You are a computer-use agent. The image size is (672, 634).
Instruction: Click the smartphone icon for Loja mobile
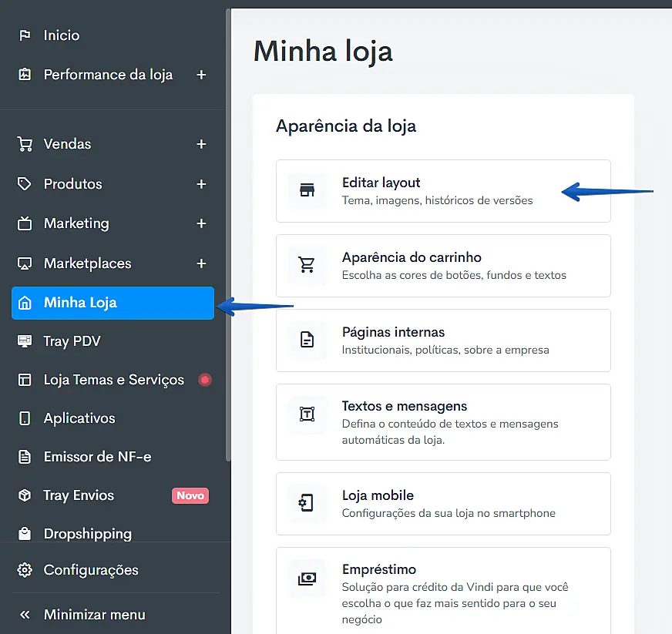tap(307, 503)
